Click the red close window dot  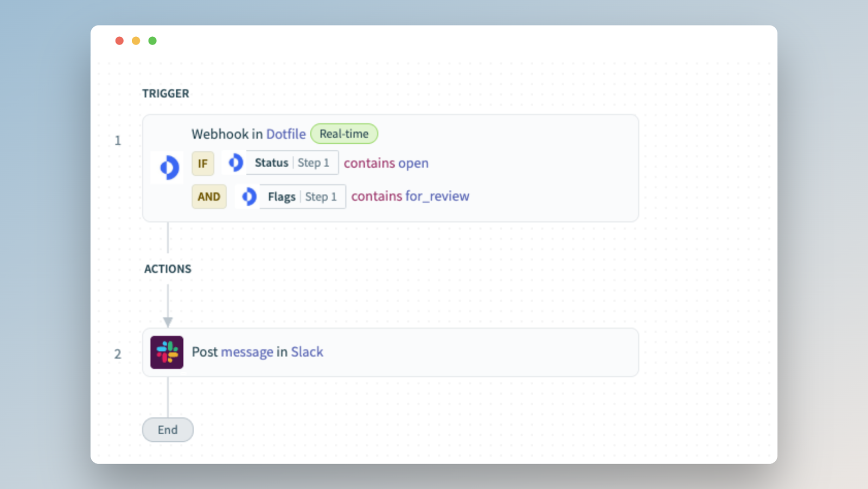pyautogui.click(x=119, y=41)
